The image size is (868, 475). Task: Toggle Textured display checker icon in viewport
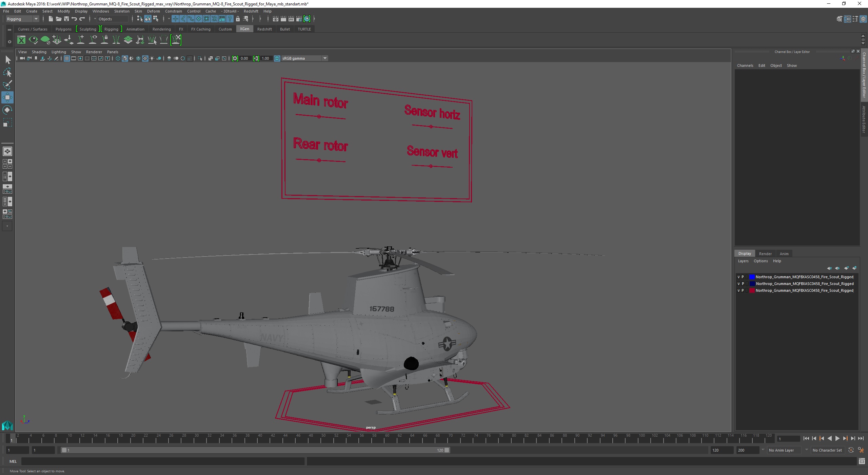click(145, 58)
